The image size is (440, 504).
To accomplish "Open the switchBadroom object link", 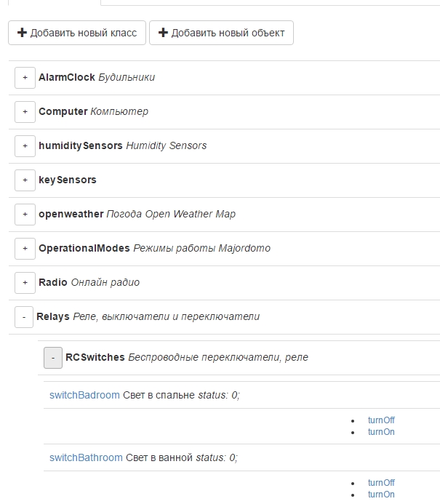I will [84, 395].
